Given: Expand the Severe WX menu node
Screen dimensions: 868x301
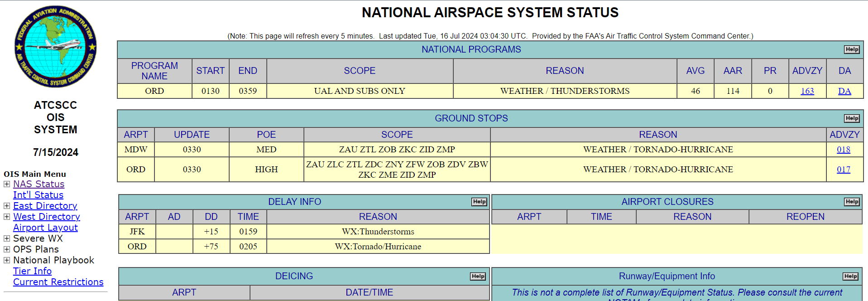Looking at the screenshot, I should [7, 238].
